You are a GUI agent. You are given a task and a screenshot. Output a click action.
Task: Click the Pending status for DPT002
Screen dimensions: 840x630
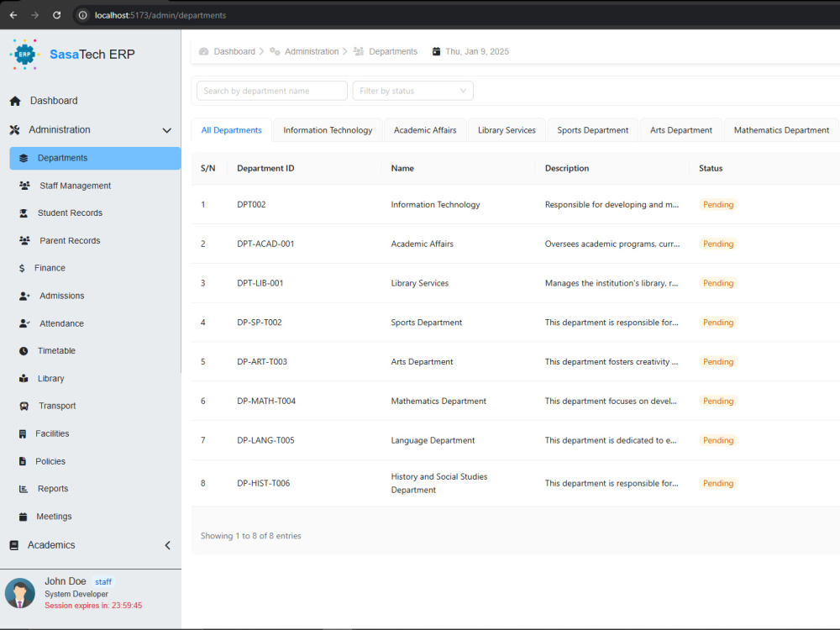point(718,205)
